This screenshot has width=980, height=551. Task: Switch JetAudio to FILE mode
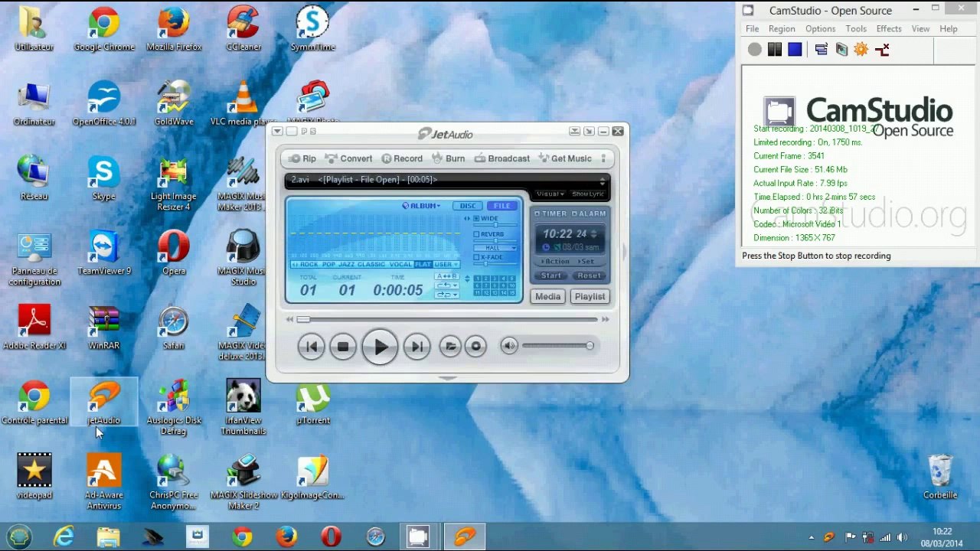502,206
